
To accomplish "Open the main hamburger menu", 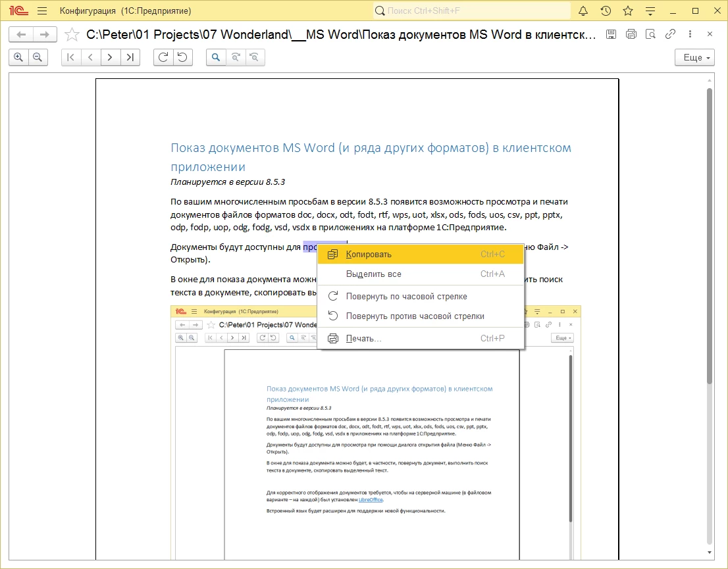I will tap(41, 11).
